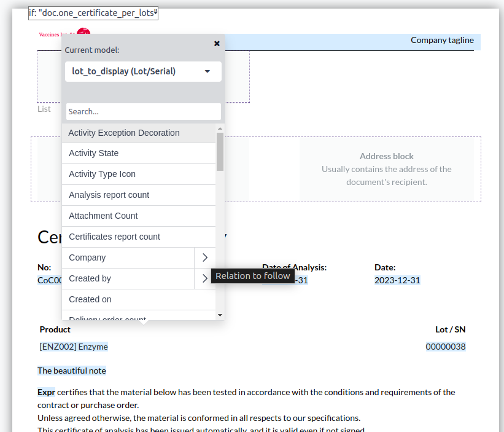Close the field selector popup

point(217,44)
